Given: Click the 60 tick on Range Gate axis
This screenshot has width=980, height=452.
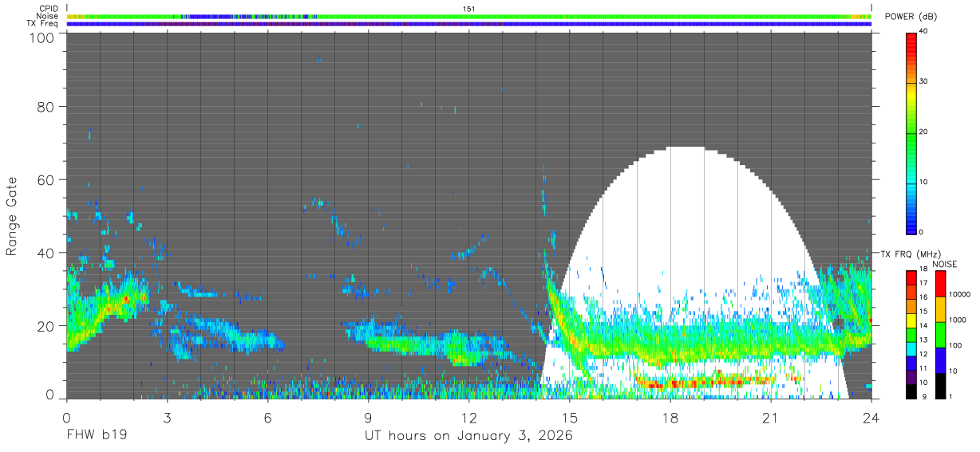Looking at the screenshot, I should (46, 180).
